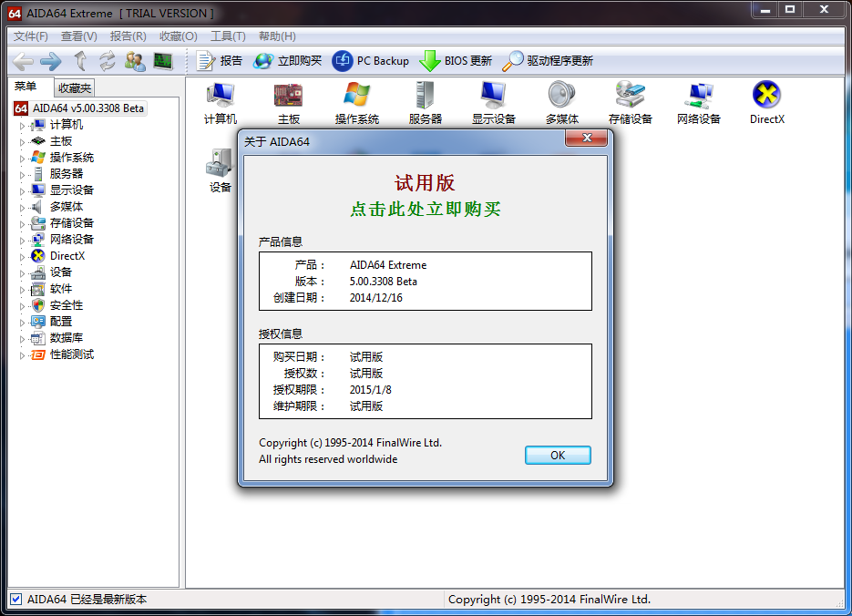Image resolution: width=852 pixels, height=616 pixels.
Task: Click the Up level arrow icon
Action: [80, 61]
